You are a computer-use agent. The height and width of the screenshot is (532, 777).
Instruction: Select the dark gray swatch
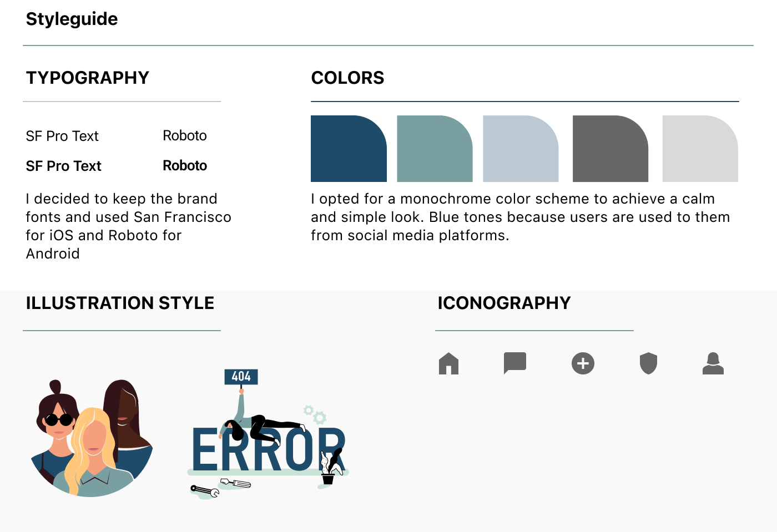click(x=610, y=149)
